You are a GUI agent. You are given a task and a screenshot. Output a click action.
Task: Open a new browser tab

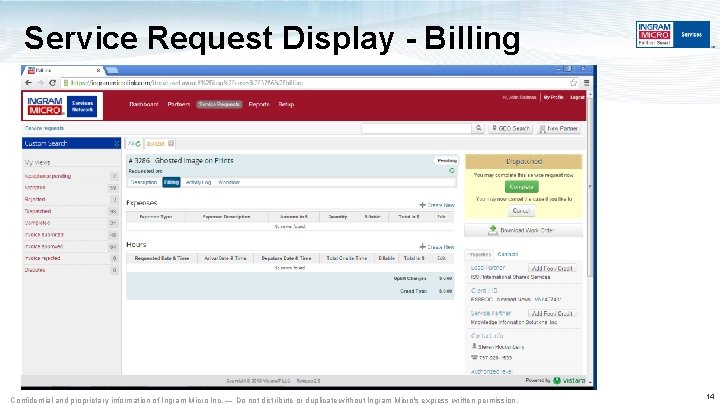[x=112, y=70]
